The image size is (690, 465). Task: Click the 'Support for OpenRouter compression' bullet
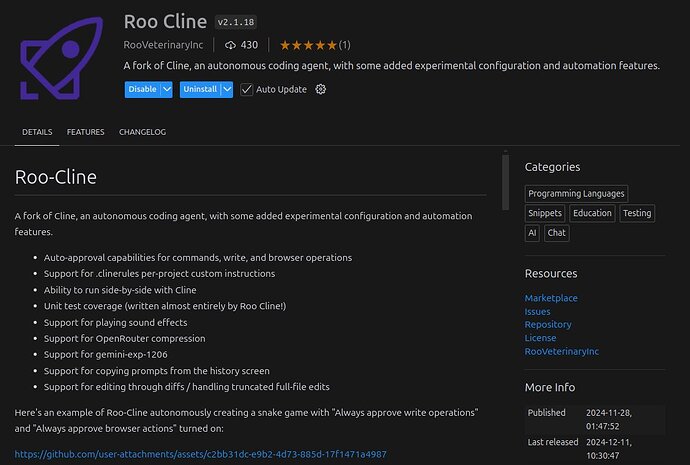coord(125,339)
